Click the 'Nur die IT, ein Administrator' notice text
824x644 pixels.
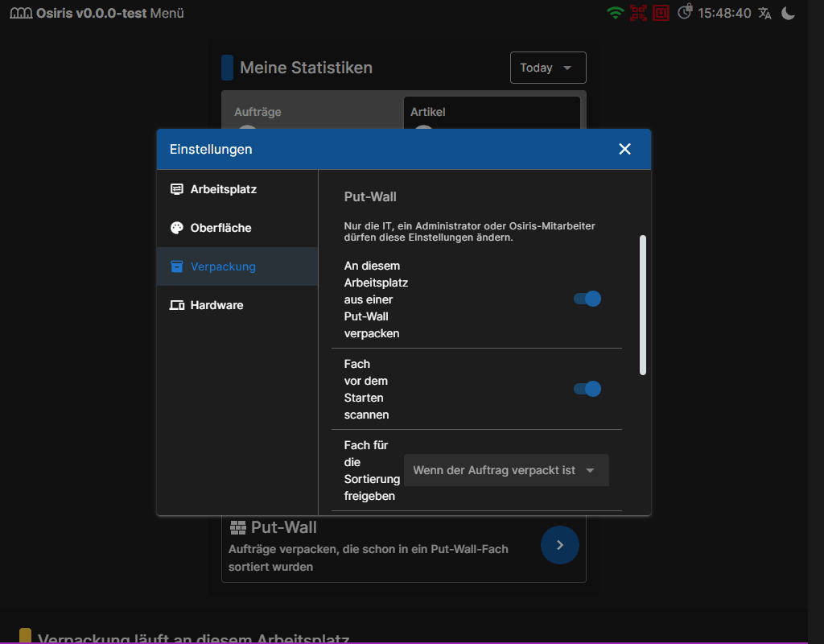point(469,232)
